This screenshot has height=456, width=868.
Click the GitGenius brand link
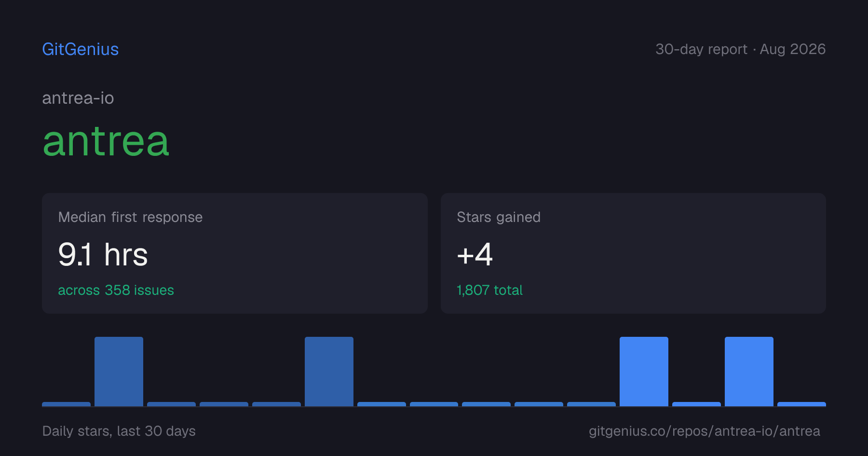pyautogui.click(x=81, y=49)
